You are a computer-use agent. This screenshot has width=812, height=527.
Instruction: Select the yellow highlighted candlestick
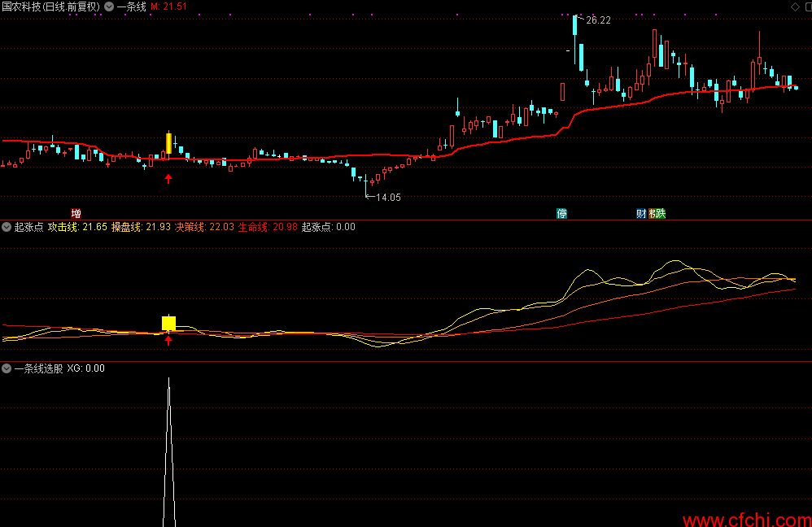click(x=168, y=143)
